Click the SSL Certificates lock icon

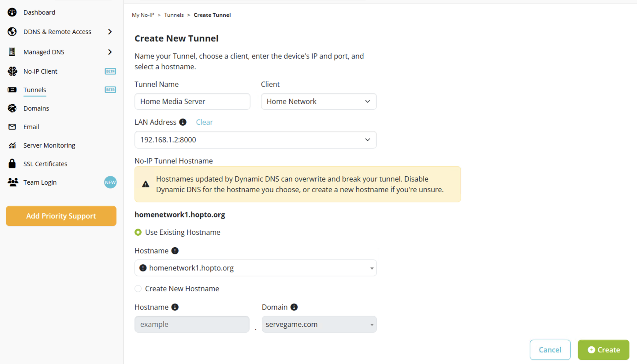pos(12,163)
